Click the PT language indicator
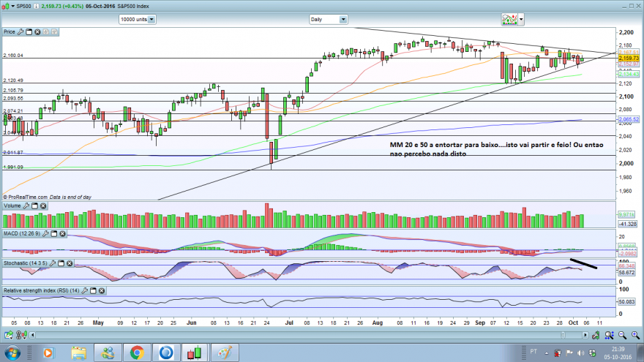This screenshot has height=362, width=644. pos(533,351)
